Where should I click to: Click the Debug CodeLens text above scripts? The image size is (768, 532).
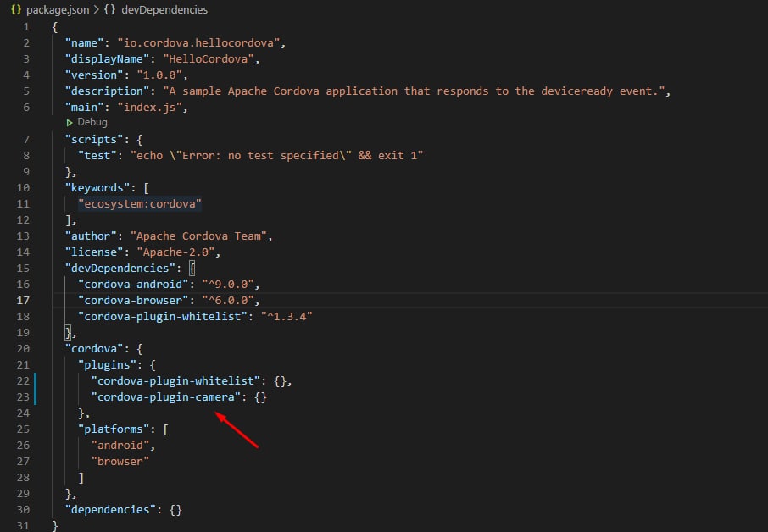click(x=92, y=122)
